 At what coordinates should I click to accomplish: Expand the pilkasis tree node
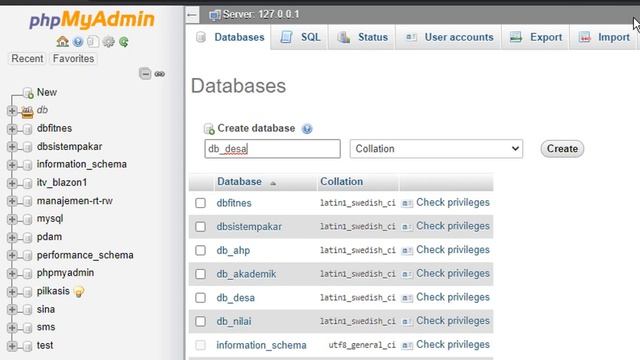(x=12, y=292)
